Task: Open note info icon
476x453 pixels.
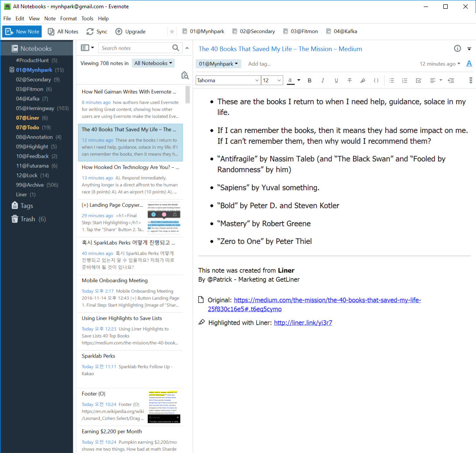Action: click(457, 48)
